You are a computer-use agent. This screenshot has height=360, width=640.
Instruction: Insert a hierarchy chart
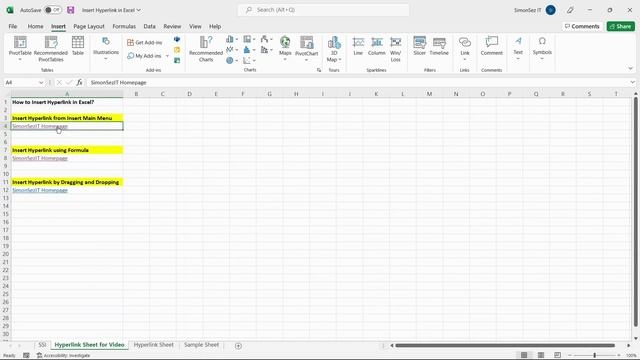click(249, 39)
